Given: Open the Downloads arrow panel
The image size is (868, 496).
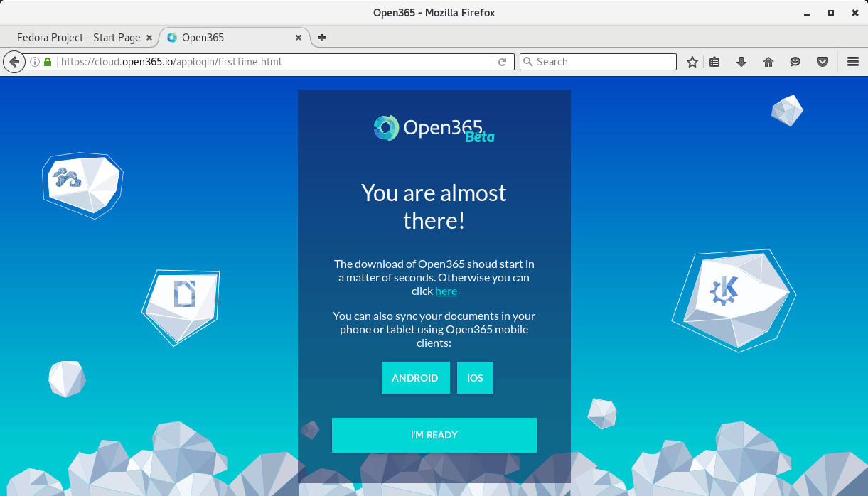Looking at the screenshot, I should point(741,62).
